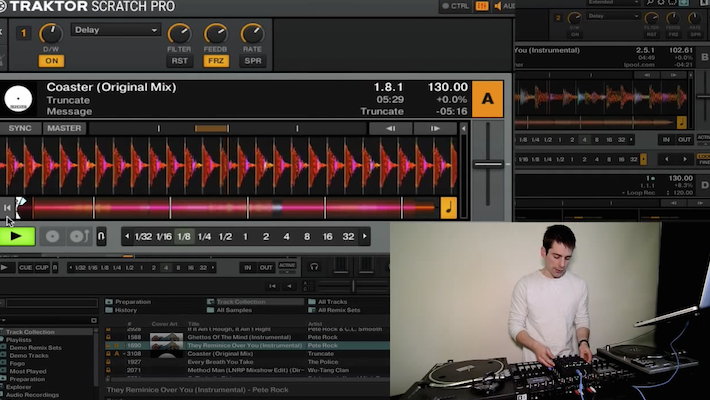
Task: Click the Deck A letter badge
Action: pos(487,99)
